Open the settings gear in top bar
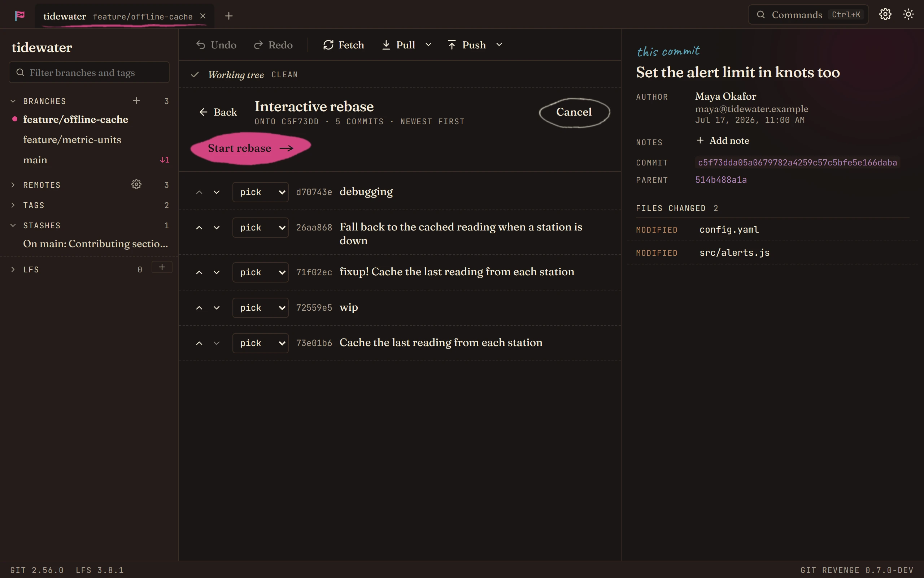This screenshot has height=578, width=924. click(x=885, y=14)
